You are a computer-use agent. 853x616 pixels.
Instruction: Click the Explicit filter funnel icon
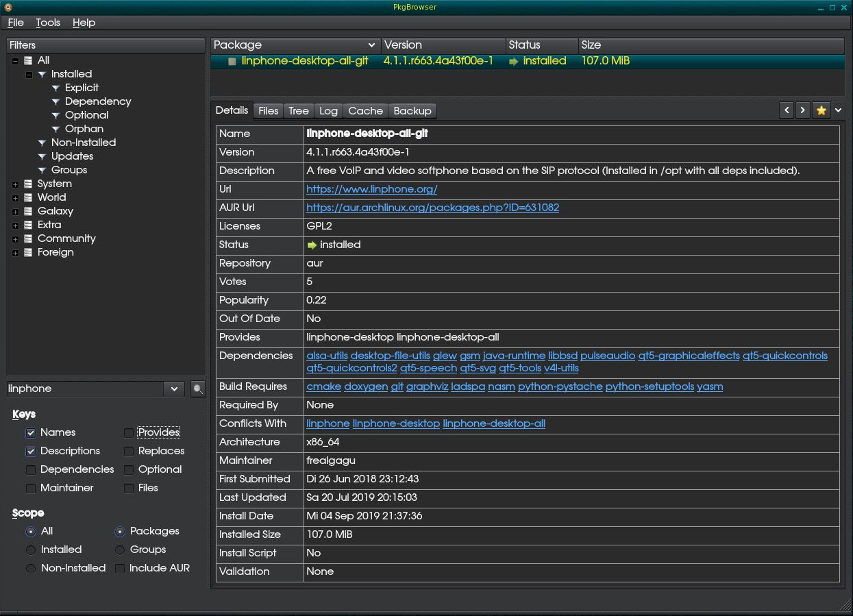pyautogui.click(x=56, y=88)
